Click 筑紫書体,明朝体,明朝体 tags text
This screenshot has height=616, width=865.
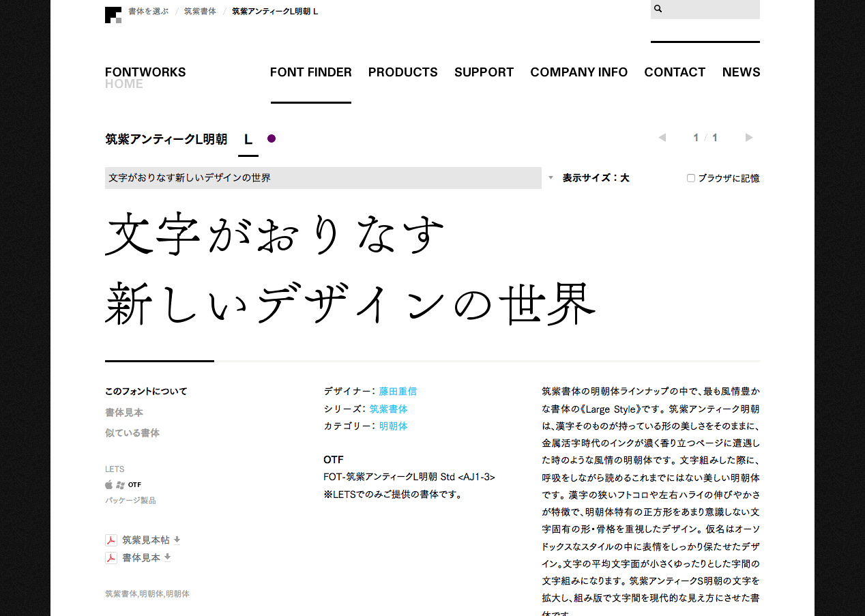(x=147, y=594)
